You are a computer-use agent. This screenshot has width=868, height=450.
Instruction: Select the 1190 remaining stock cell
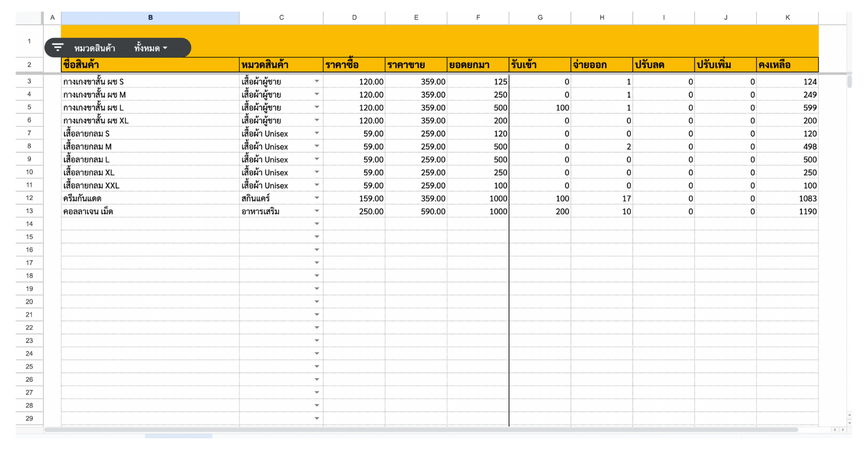click(x=788, y=211)
